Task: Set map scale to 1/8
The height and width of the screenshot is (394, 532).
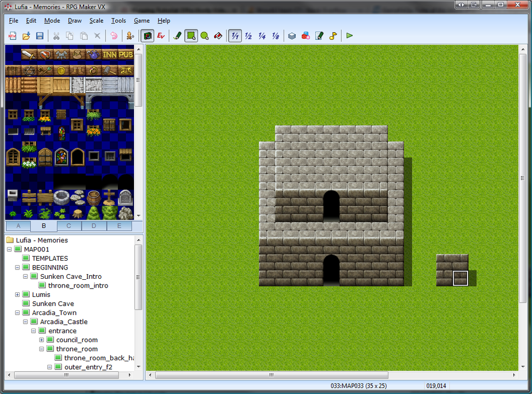Action: pos(275,36)
